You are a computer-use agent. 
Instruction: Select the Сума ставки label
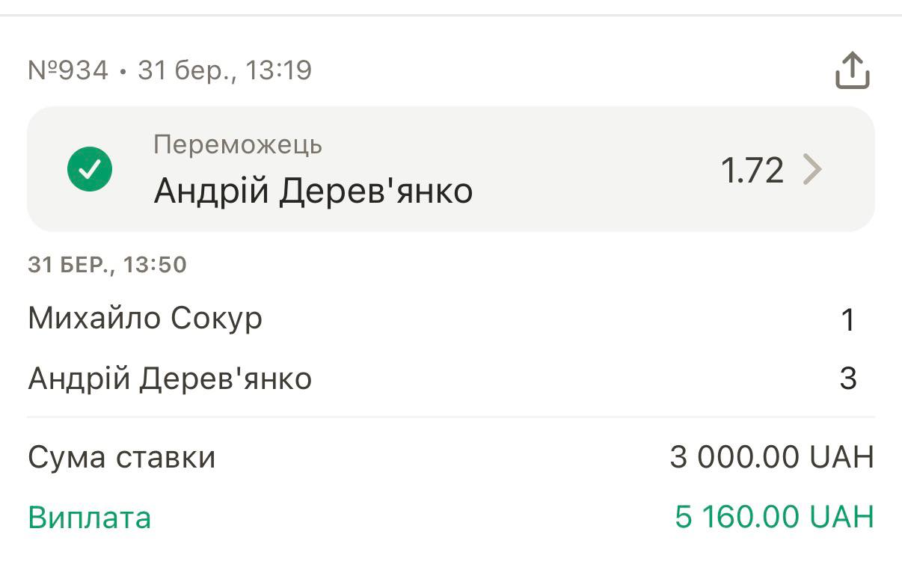[x=122, y=457]
